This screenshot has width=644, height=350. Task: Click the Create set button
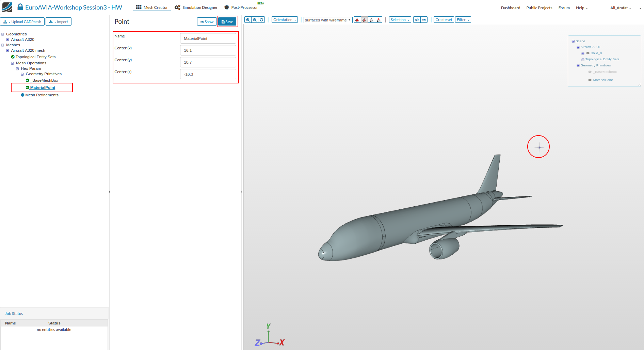coord(444,20)
